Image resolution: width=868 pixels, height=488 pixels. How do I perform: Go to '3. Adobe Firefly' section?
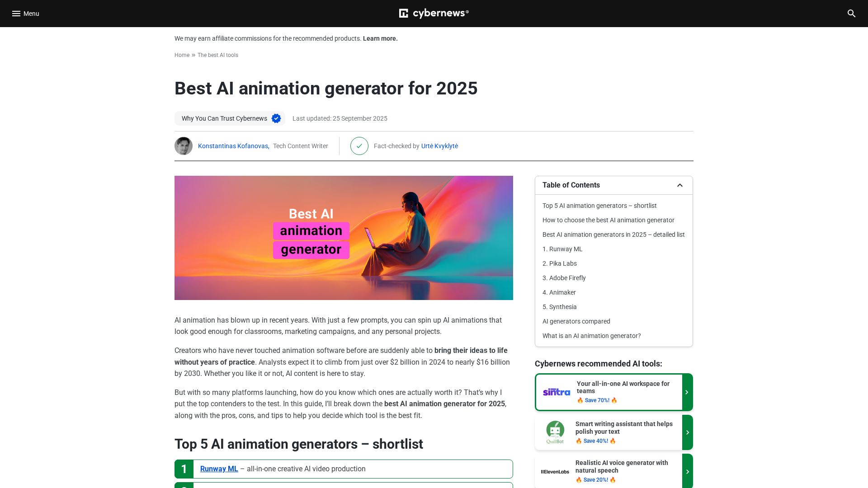(564, 278)
